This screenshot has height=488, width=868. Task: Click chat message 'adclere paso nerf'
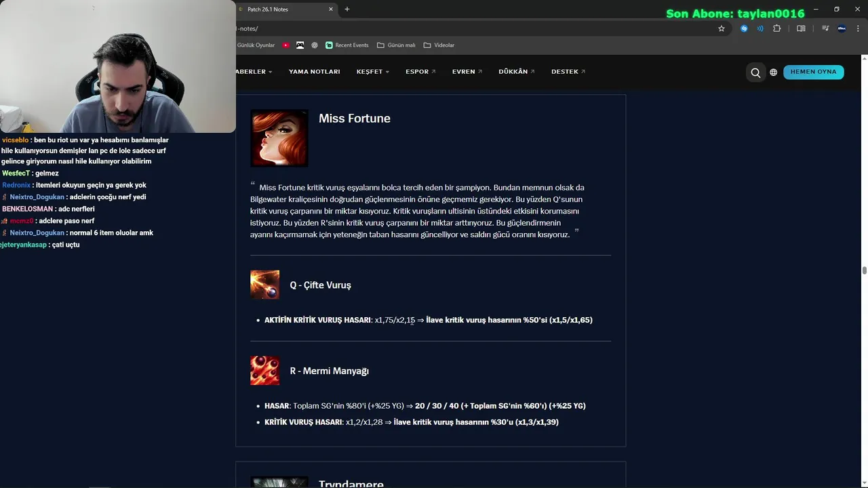[x=66, y=221]
